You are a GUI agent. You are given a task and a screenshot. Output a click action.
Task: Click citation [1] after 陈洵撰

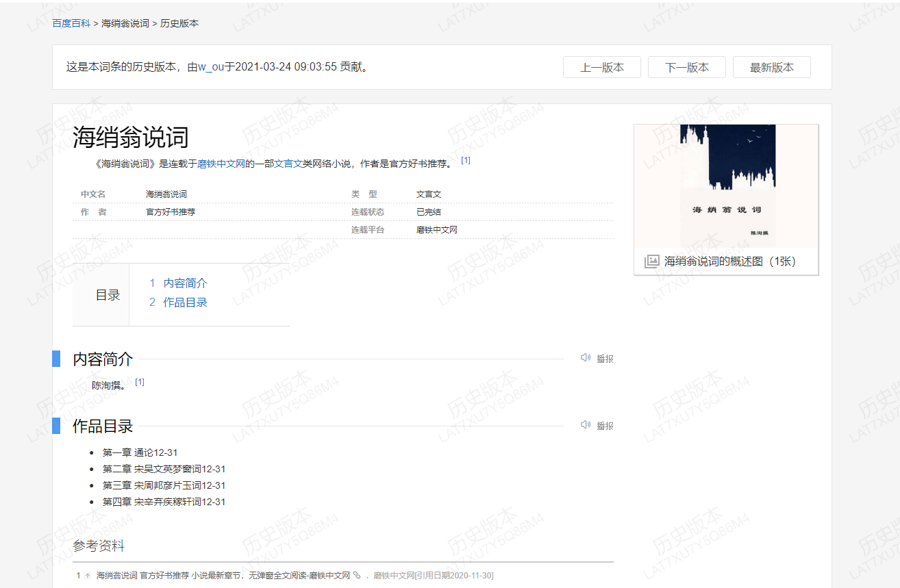140,382
